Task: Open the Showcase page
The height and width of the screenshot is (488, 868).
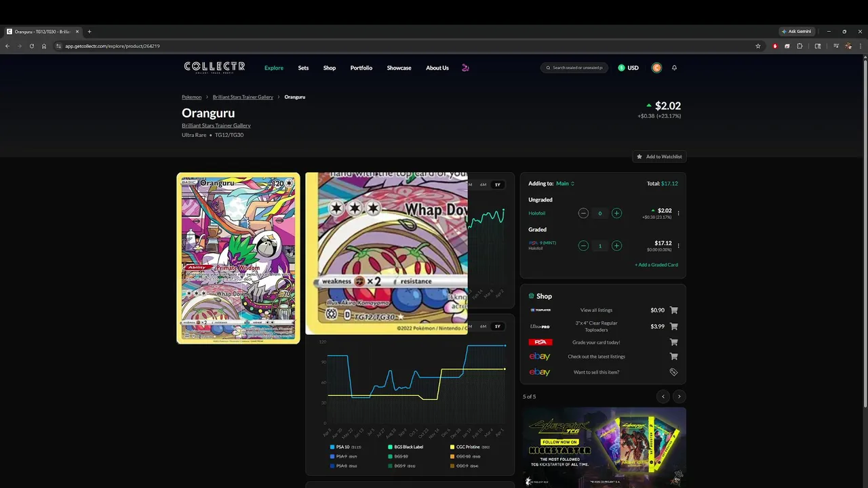Action: click(x=399, y=68)
